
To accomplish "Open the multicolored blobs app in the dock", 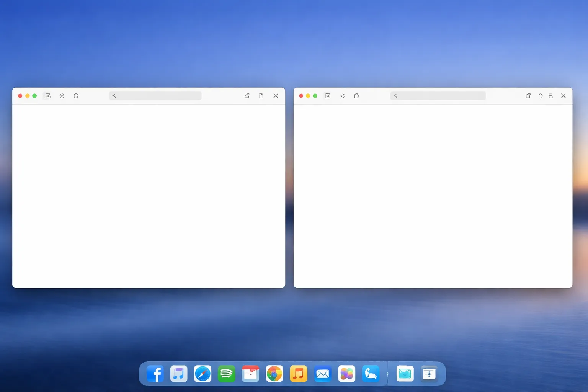I will coord(347,374).
